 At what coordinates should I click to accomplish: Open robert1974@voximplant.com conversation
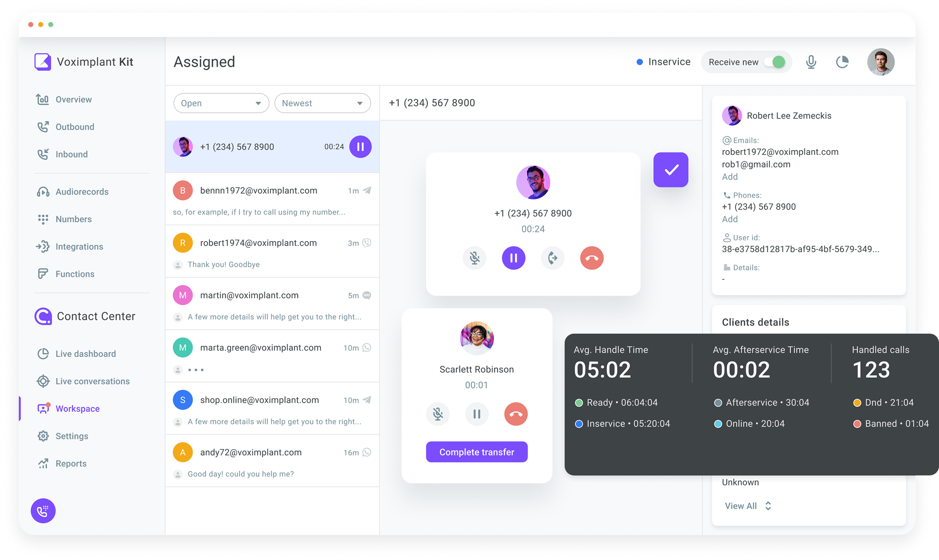pos(272,252)
